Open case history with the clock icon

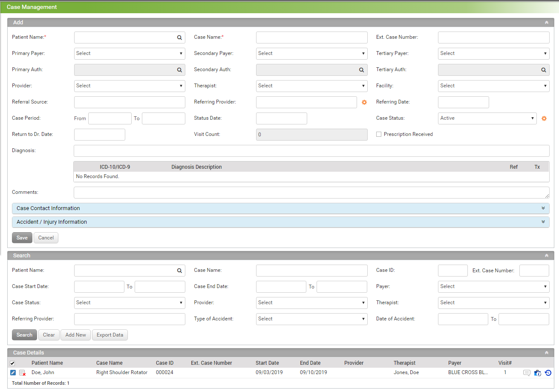tap(548, 372)
